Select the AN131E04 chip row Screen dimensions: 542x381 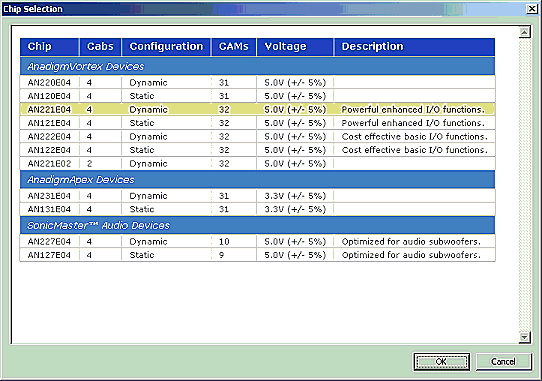[x=258, y=209]
